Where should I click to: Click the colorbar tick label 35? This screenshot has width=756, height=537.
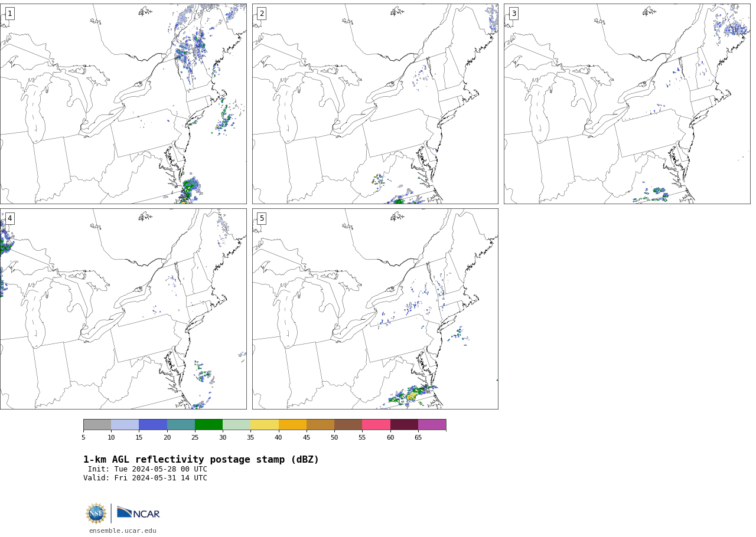250,438
